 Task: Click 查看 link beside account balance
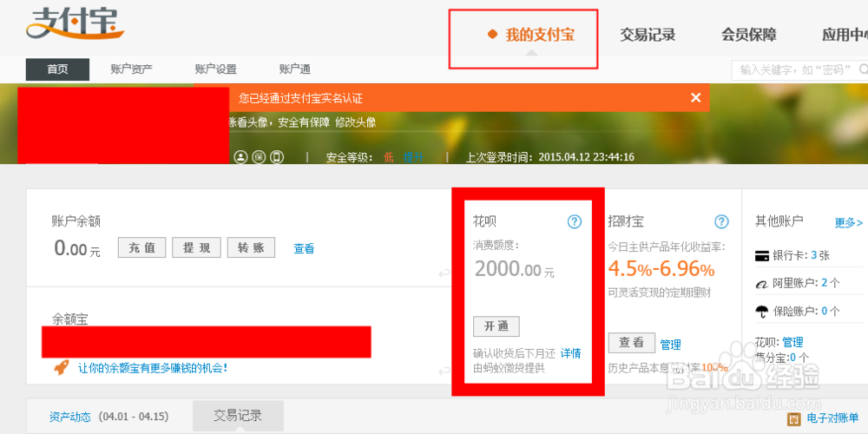[x=304, y=249]
